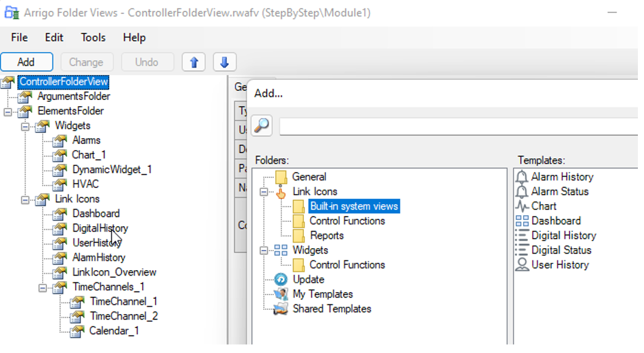Collapse the Widgets node in left tree
This screenshot has width=644, height=353.
25,127
